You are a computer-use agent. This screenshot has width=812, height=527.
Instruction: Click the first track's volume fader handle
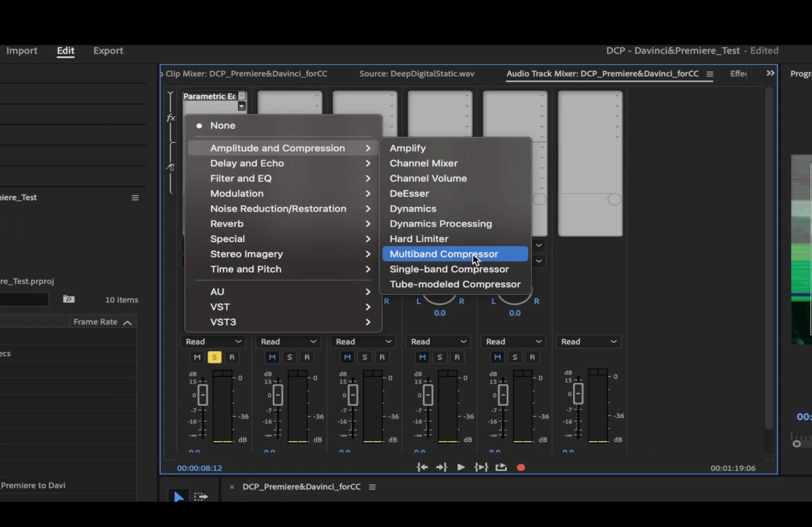click(x=202, y=395)
